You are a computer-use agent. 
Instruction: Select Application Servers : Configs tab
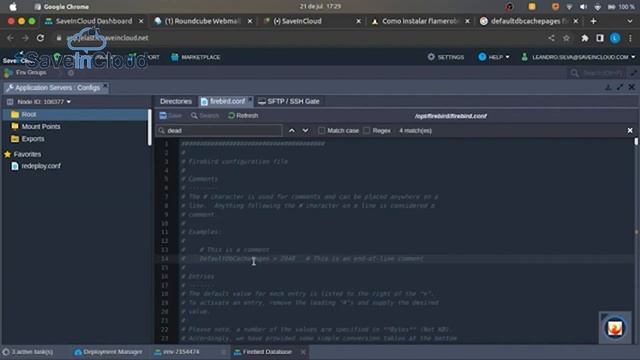point(56,88)
